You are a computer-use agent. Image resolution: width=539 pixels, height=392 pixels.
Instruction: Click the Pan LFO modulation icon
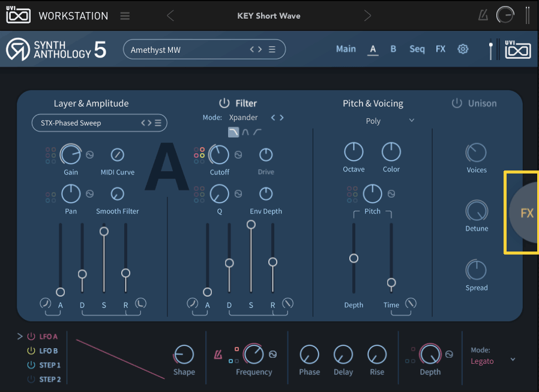(89, 194)
